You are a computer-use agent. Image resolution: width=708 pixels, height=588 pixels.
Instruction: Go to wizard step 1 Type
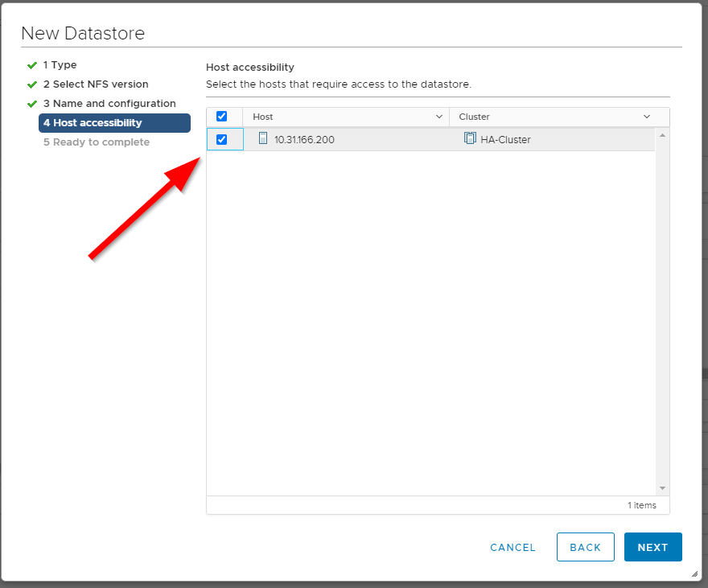(60, 65)
